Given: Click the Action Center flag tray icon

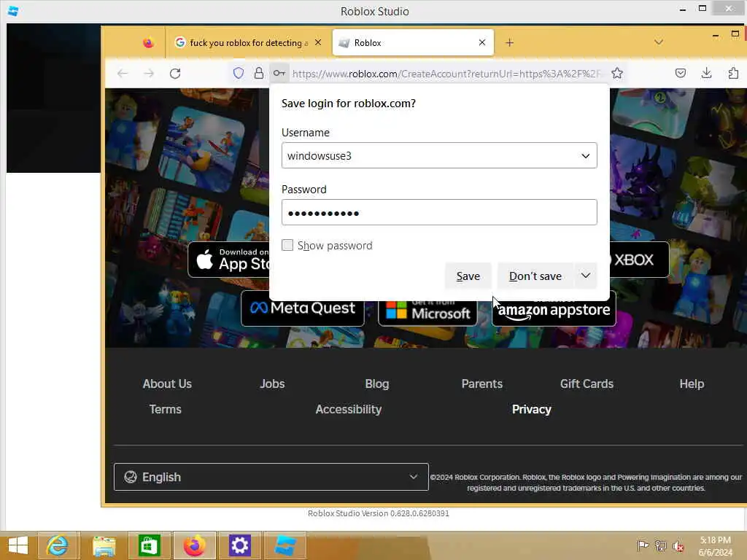Looking at the screenshot, I should 643,545.
